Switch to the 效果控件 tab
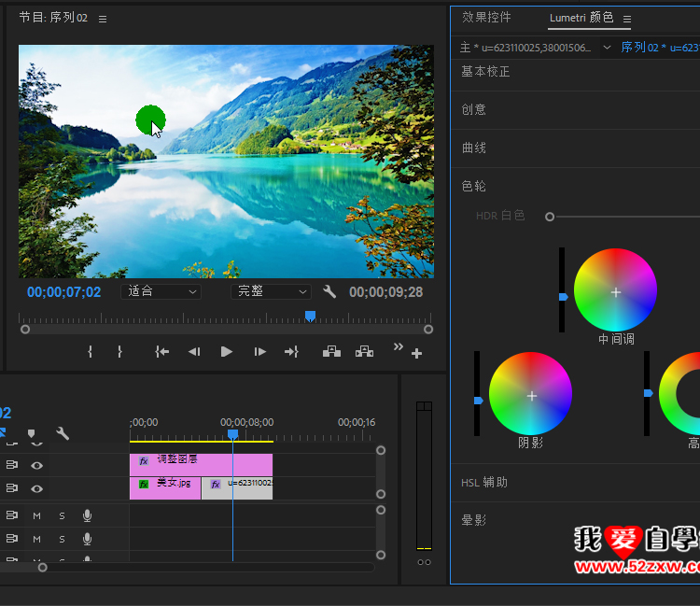 [486, 18]
